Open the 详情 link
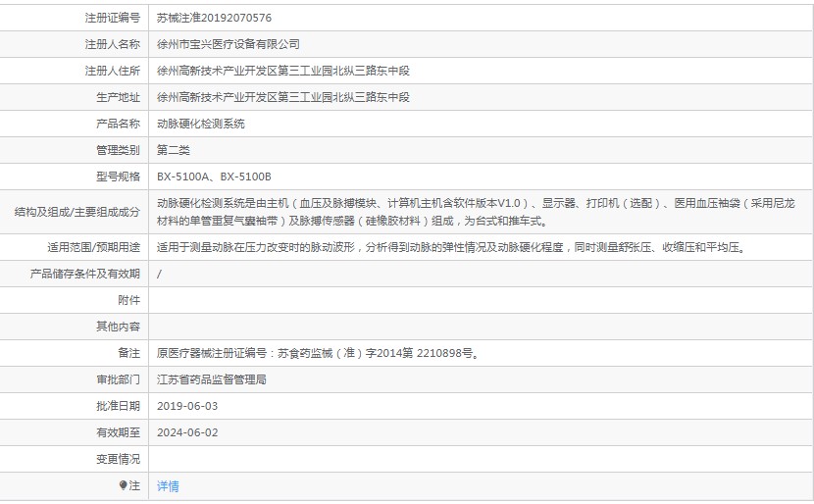This screenshot has width=814, height=504. 168,486
